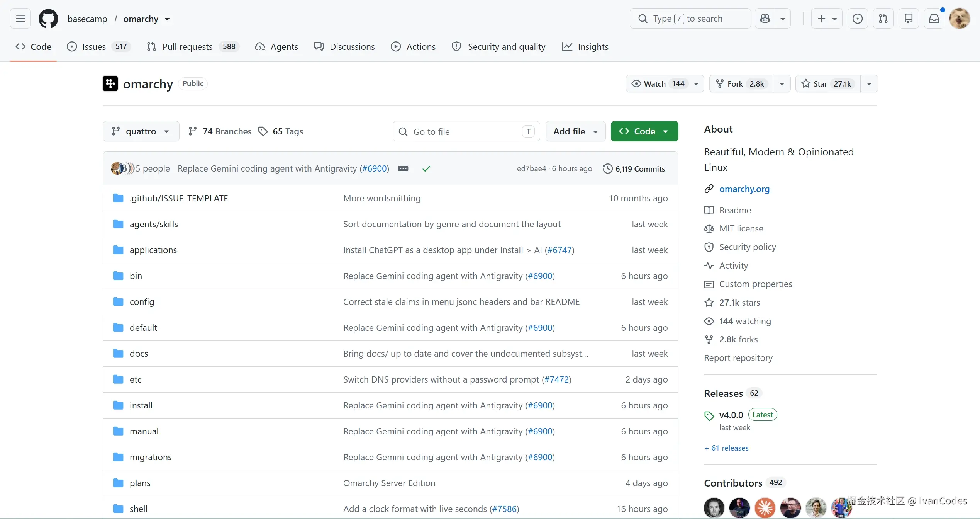Click the folder icon for migrations

point(118,457)
